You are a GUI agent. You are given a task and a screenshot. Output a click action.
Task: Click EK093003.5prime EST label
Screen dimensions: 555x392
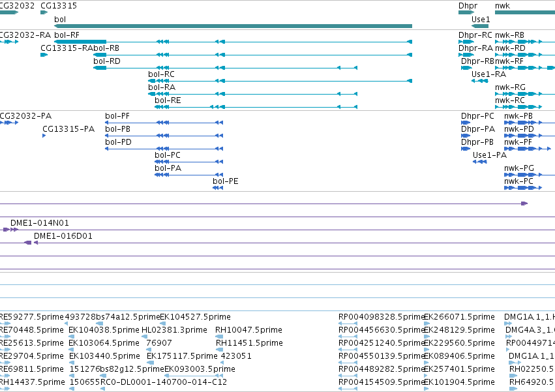200,369
